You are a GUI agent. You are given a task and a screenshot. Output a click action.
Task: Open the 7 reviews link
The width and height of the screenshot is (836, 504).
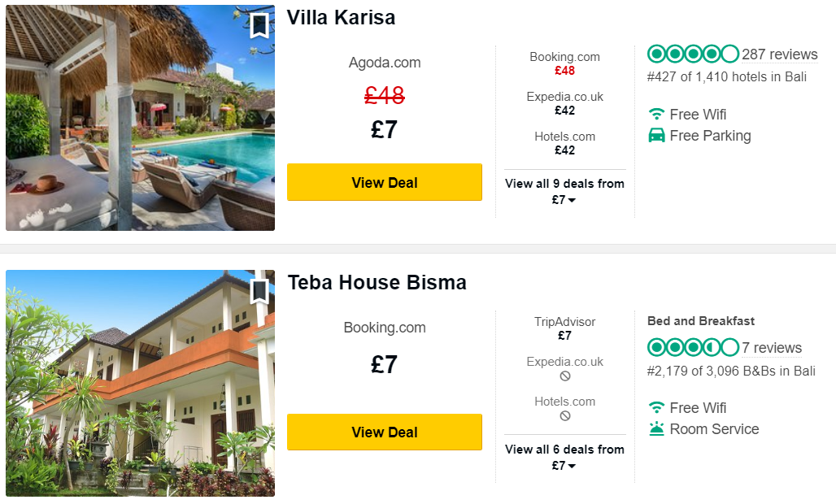pyautogui.click(x=772, y=348)
